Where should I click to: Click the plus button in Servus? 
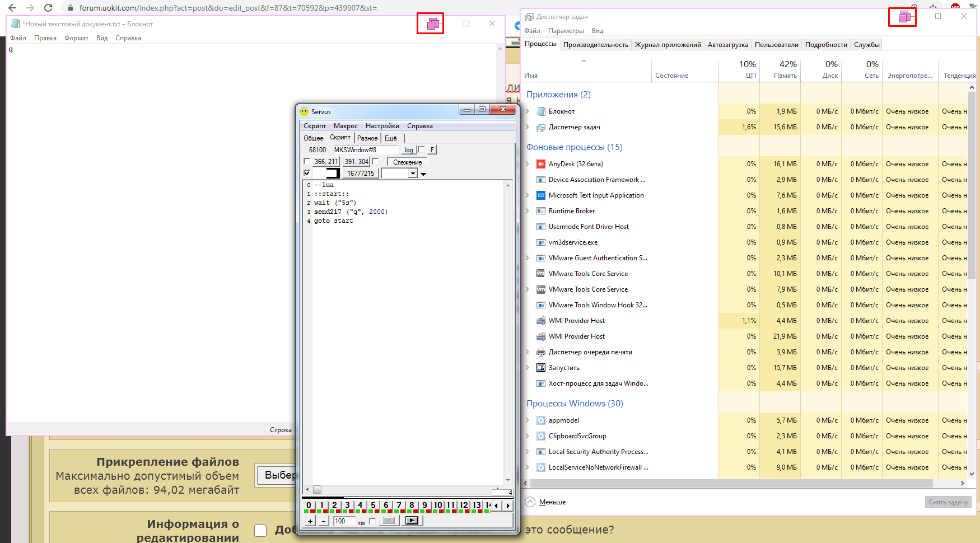(x=310, y=521)
